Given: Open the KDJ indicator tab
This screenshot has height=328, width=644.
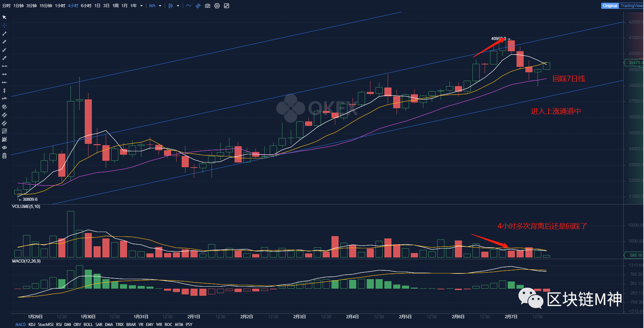Looking at the screenshot, I should coord(32,325).
